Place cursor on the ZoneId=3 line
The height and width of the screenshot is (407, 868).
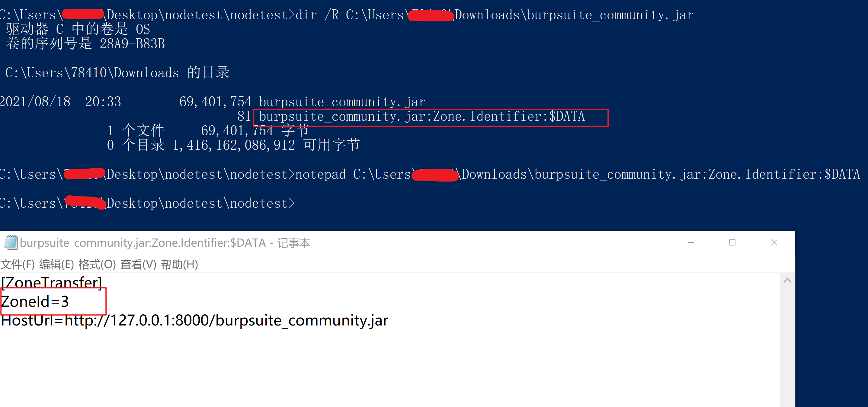point(35,301)
